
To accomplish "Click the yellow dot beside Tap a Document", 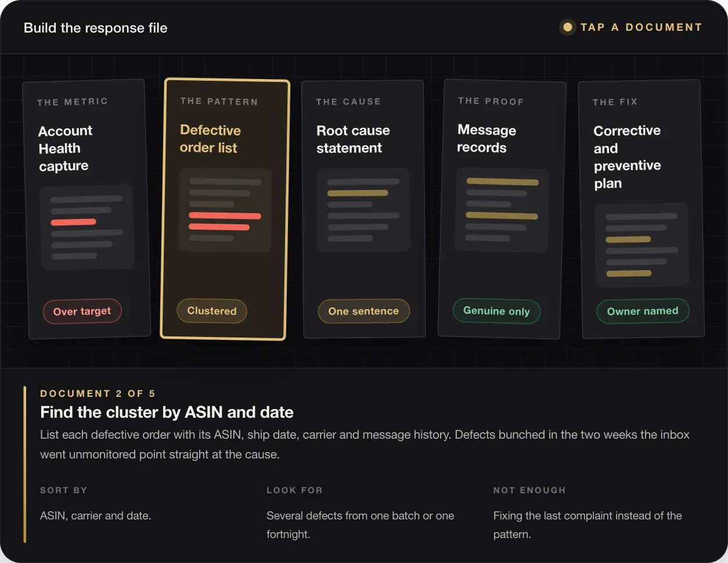I will (568, 27).
